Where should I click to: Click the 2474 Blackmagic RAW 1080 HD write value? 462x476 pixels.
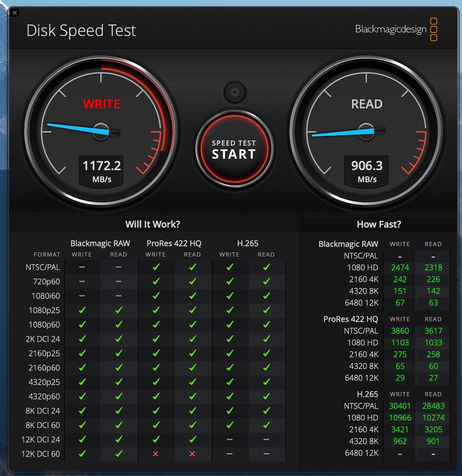[400, 268]
